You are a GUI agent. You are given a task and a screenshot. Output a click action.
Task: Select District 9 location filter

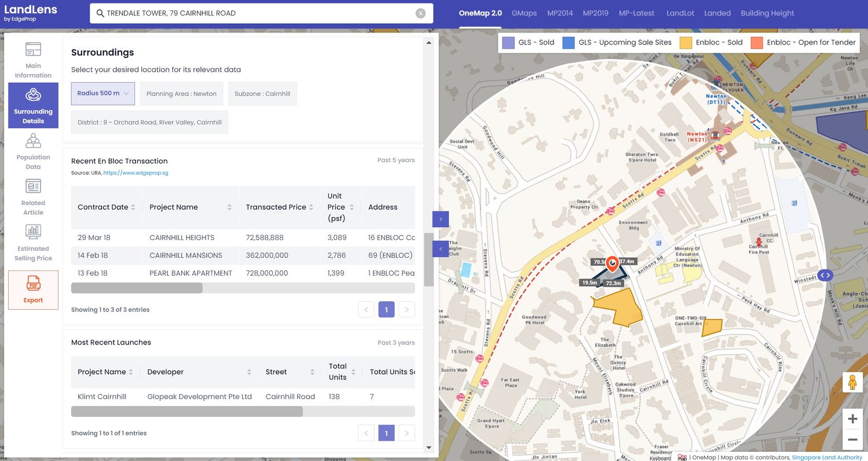(x=149, y=123)
